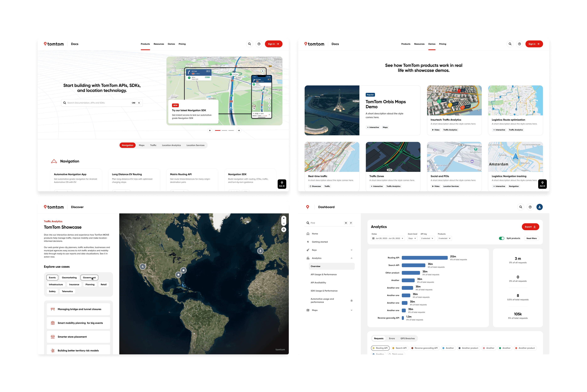Click the search icon in the Dashboard header
The width and height of the screenshot is (587, 392).
click(520, 207)
